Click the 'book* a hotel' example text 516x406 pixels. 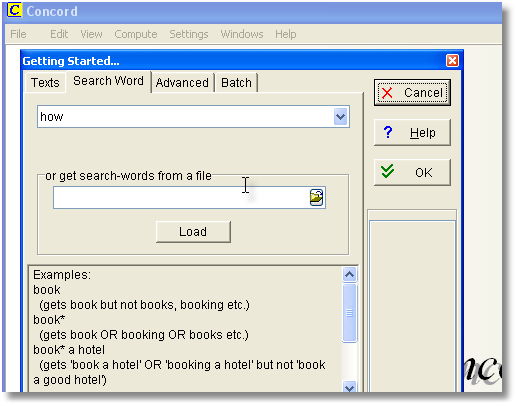point(69,350)
